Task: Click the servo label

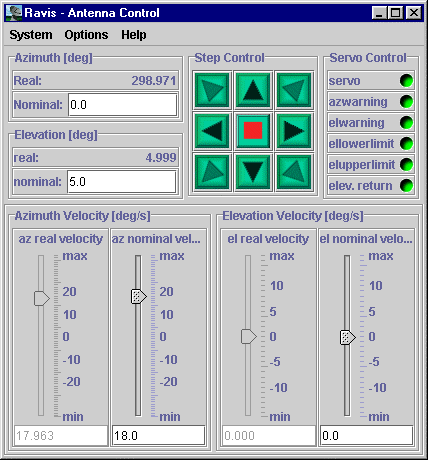Action: [x=344, y=81]
